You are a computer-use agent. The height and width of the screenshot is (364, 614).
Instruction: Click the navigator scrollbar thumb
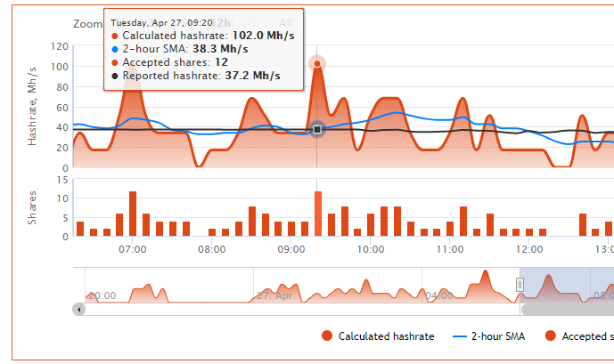(567, 309)
